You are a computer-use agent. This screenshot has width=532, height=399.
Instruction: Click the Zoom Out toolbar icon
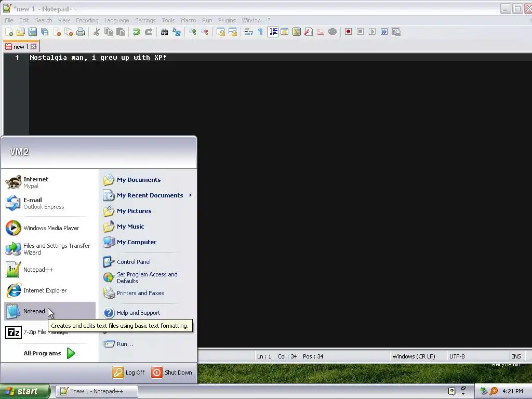click(x=205, y=32)
